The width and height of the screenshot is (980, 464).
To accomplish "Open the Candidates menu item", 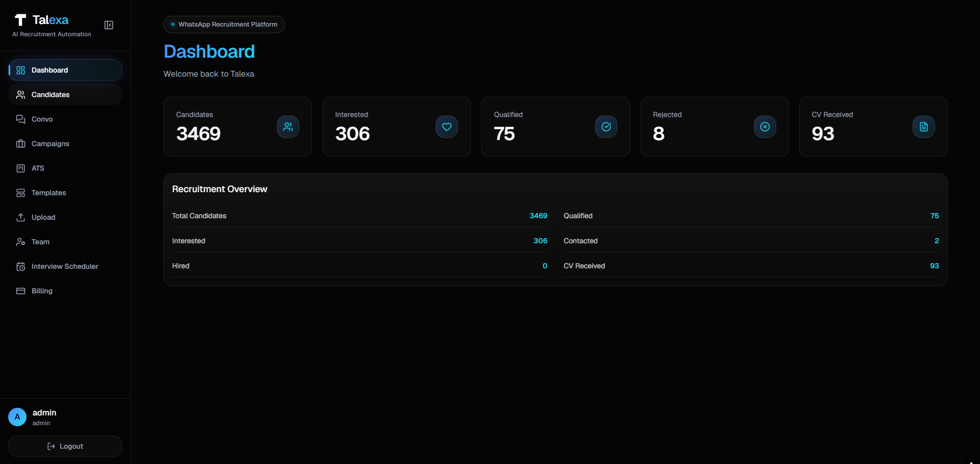I will pos(65,95).
